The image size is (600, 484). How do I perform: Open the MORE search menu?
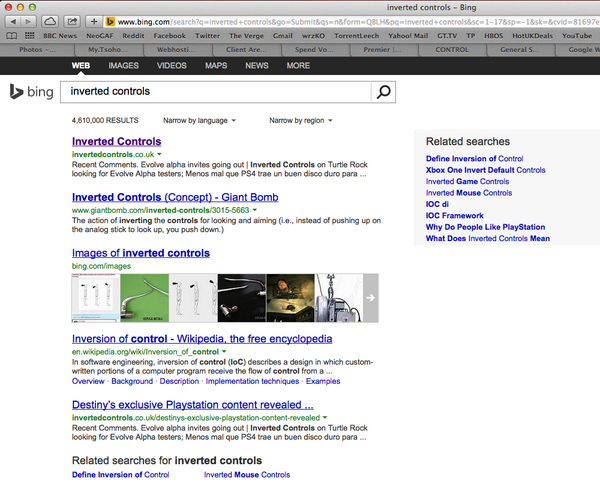coord(298,66)
